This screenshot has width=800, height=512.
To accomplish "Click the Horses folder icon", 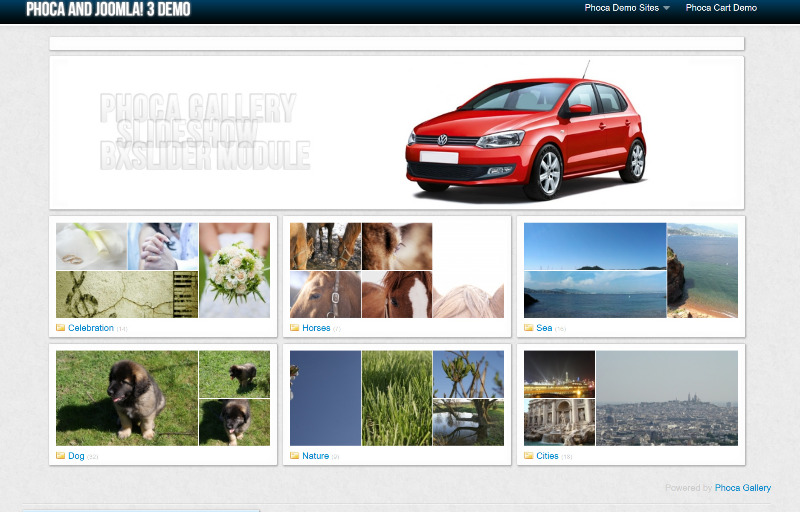I will (x=294, y=327).
